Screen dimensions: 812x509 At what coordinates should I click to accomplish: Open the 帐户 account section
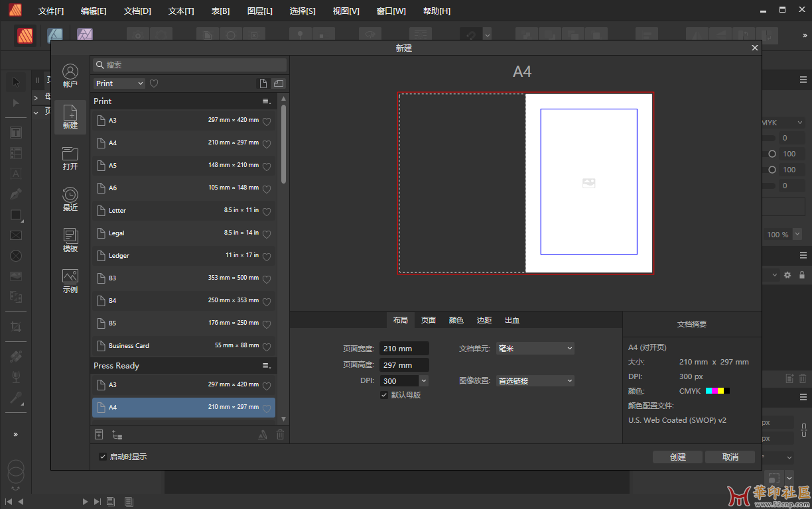pyautogui.click(x=70, y=76)
